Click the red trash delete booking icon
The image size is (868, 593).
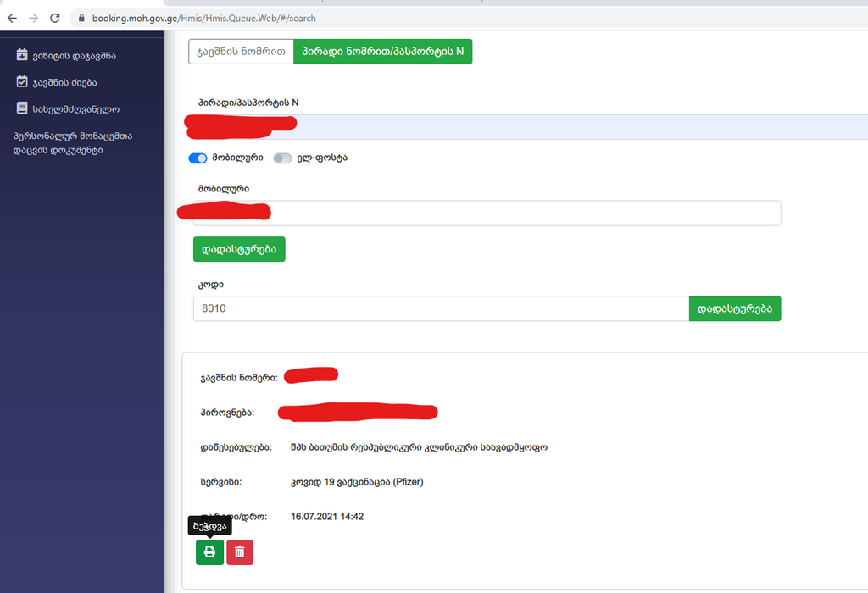pyautogui.click(x=240, y=552)
